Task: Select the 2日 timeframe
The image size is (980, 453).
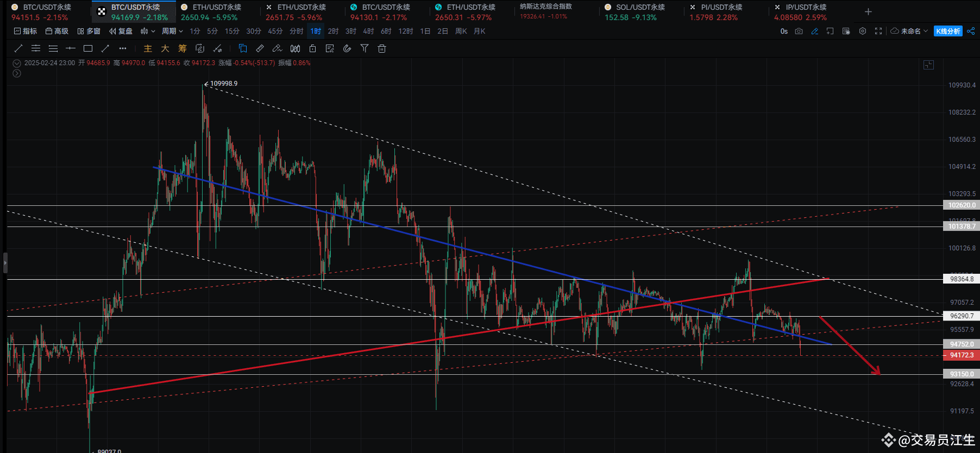Action: [x=443, y=31]
